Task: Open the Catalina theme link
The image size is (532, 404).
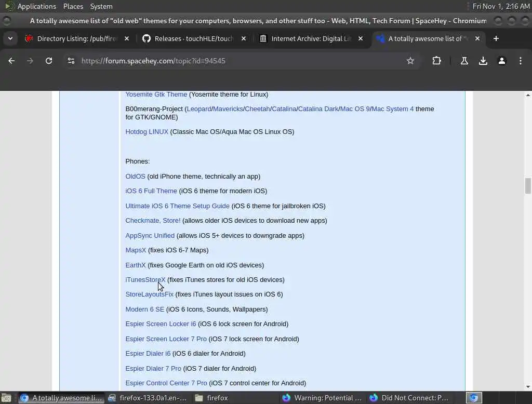Action: 284,109
